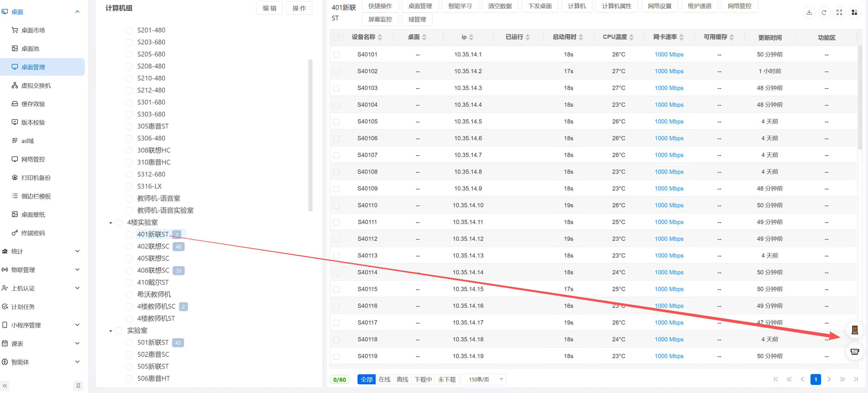Viewport: 868px width, 393px height.
Task: Click the download icon in the top right
Action: [x=809, y=13]
